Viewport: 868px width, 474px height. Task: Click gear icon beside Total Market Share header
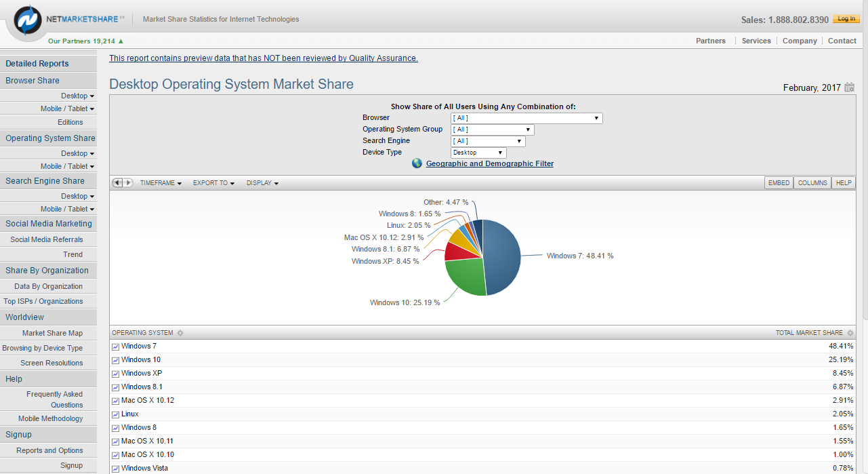coord(850,333)
